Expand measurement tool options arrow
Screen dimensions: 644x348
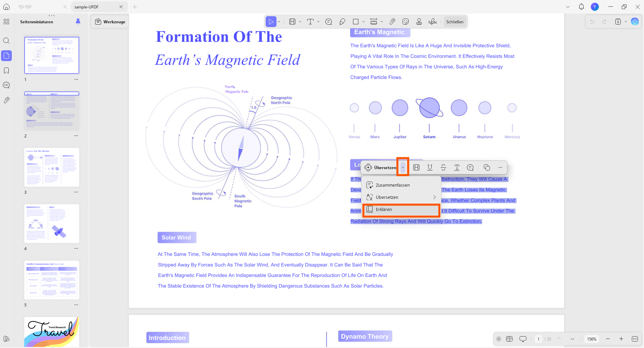[x=382, y=22]
